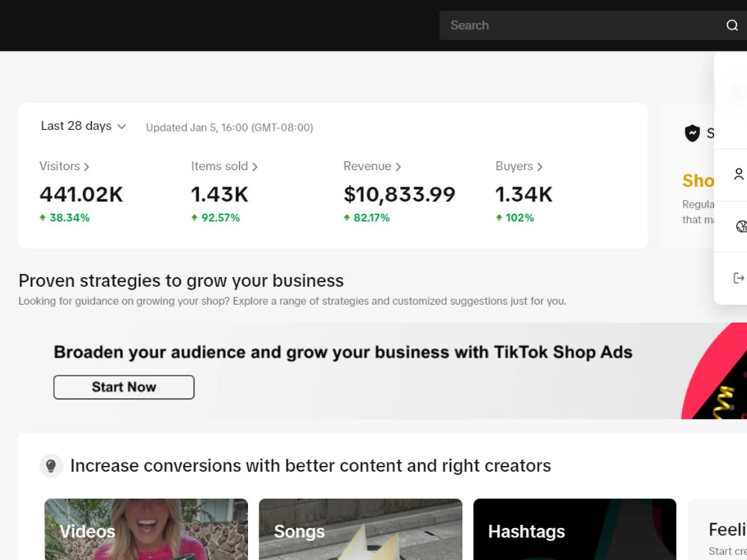
Task: Click the Start Now button
Action: [124, 387]
